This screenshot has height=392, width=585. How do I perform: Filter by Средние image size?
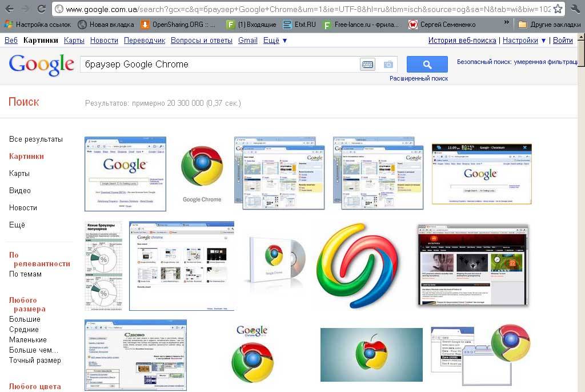click(23, 330)
